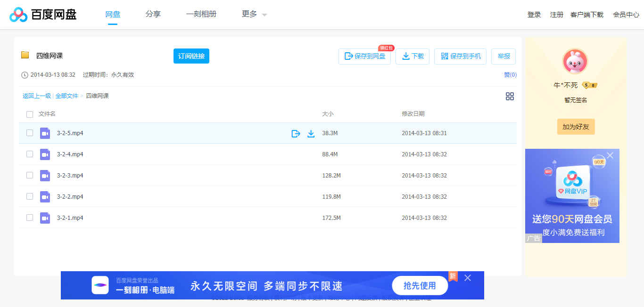Close the bottom 一刻相册 promotion banner
644x307 pixels.
coord(467,278)
